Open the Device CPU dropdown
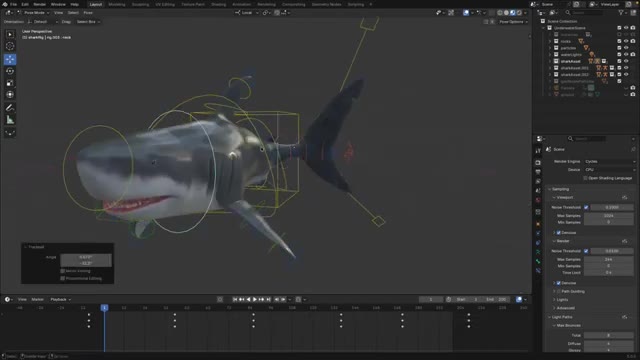640x360 pixels. click(x=609, y=170)
